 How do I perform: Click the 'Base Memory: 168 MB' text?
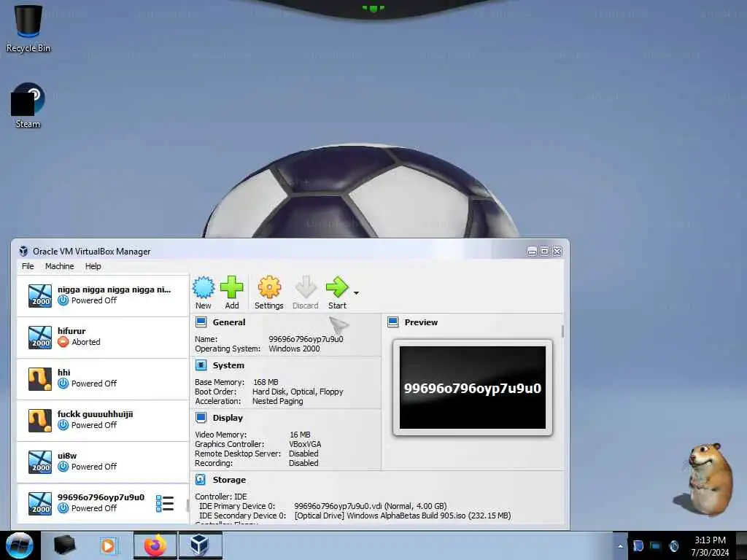236,382
